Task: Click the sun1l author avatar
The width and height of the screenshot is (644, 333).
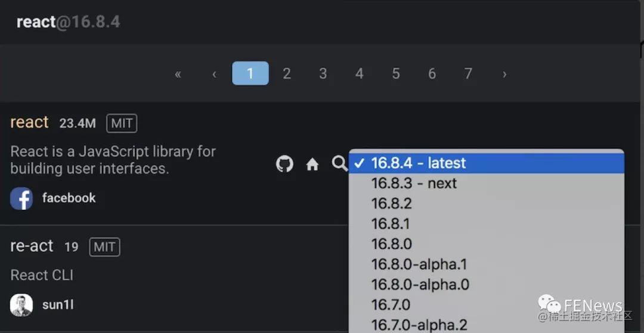Action: 21,305
